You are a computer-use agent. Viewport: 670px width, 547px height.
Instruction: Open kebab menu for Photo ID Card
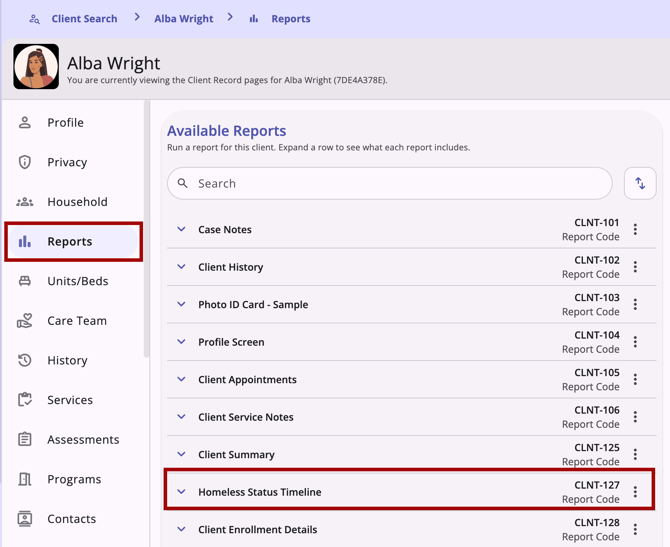635,304
